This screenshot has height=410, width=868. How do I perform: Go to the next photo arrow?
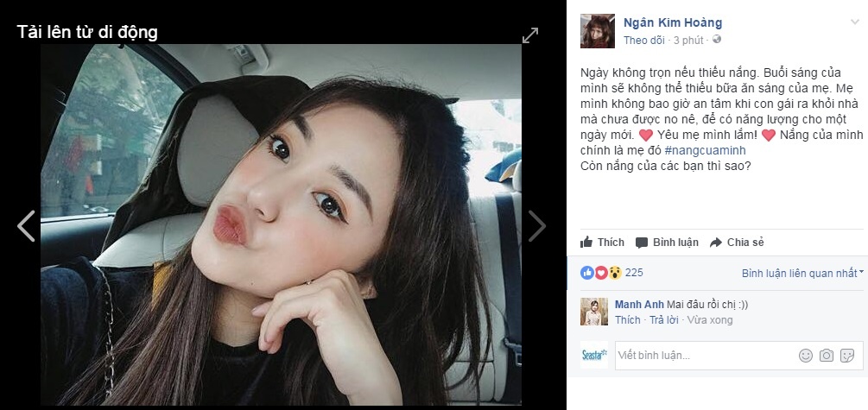tap(536, 226)
